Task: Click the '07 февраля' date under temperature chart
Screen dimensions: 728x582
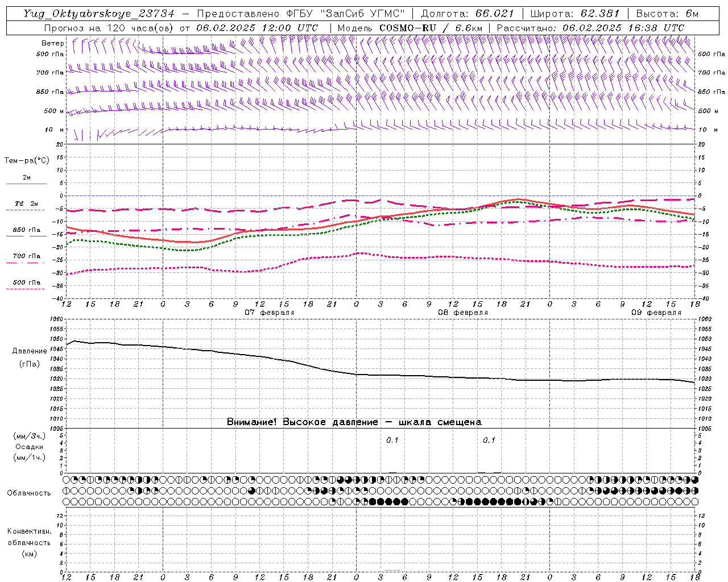Action: point(270,313)
